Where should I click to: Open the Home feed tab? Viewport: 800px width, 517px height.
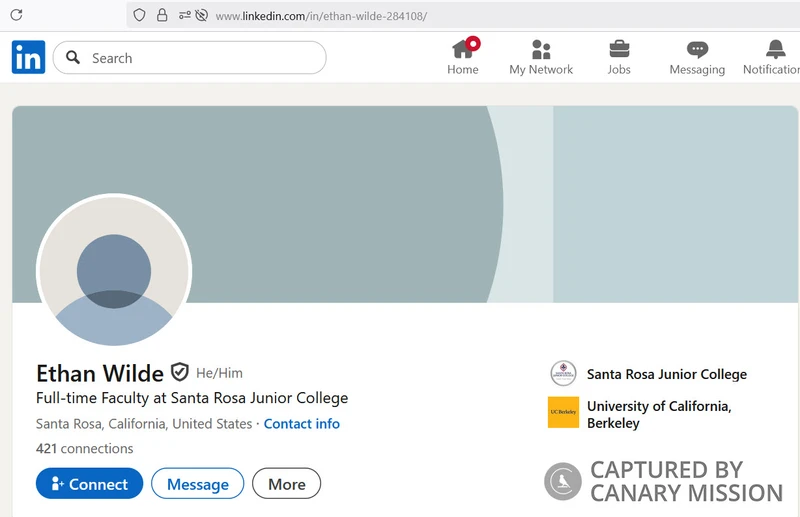(463, 57)
